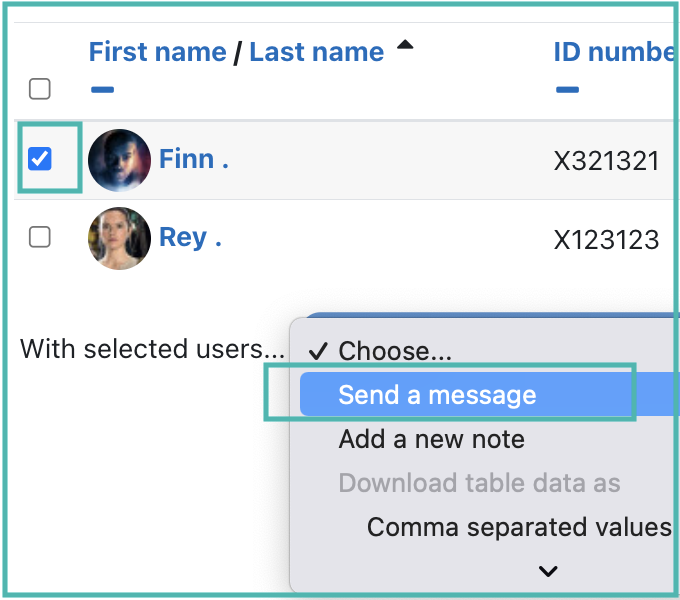This screenshot has height=600, width=680.
Task: Sort the table by Last name
Action: click(x=316, y=53)
